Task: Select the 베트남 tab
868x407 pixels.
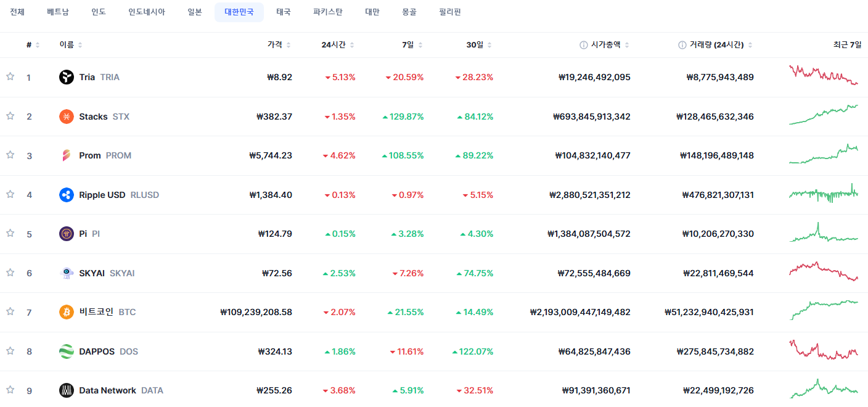Action: click(58, 12)
